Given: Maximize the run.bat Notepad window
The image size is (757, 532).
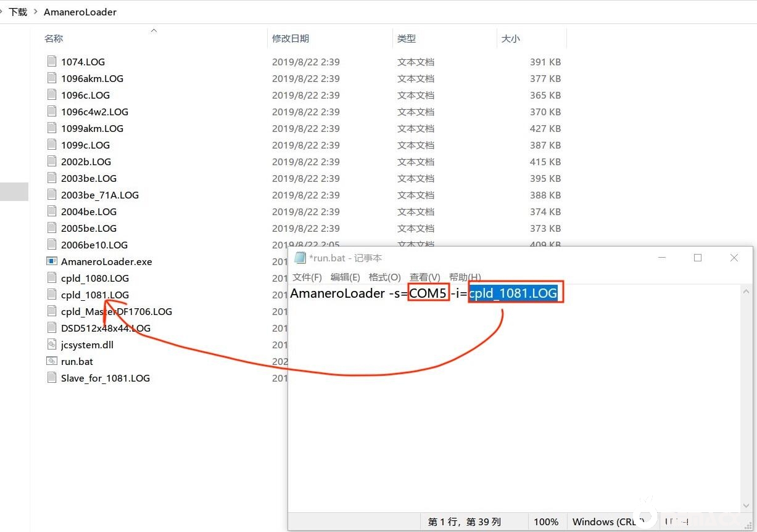Looking at the screenshot, I should pos(698,258).
